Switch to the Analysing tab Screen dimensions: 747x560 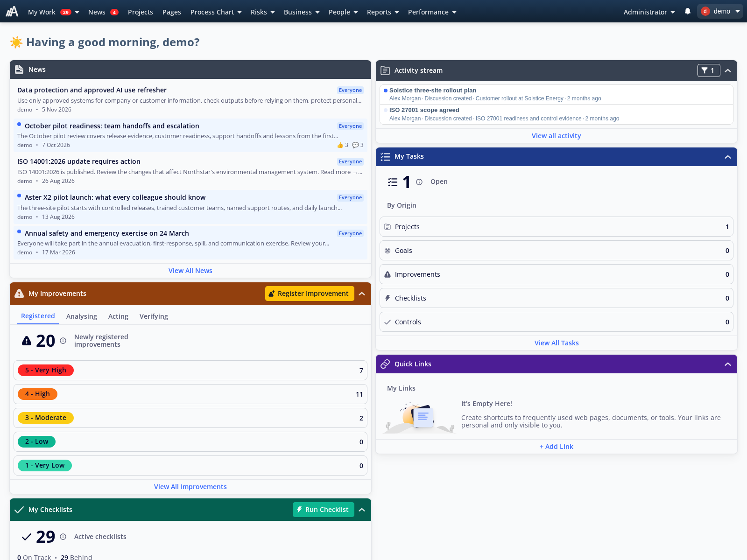point(82,316)
